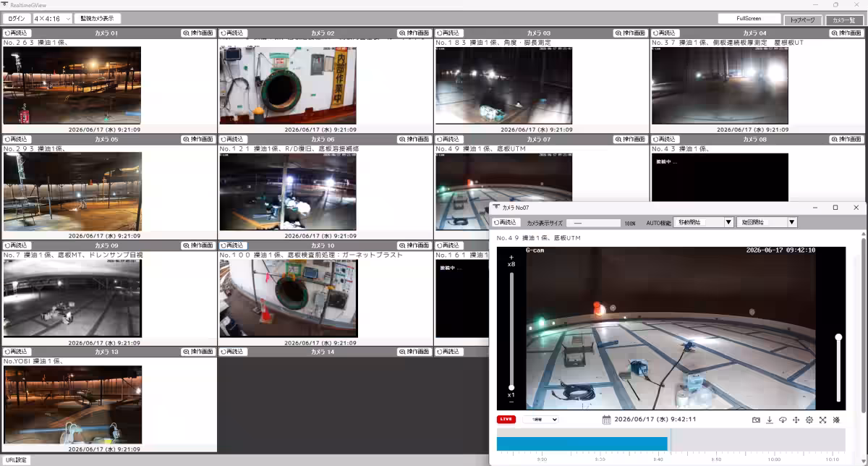
Task: Click the zoom-out minus below x1
Action: (x=511, y=402)
